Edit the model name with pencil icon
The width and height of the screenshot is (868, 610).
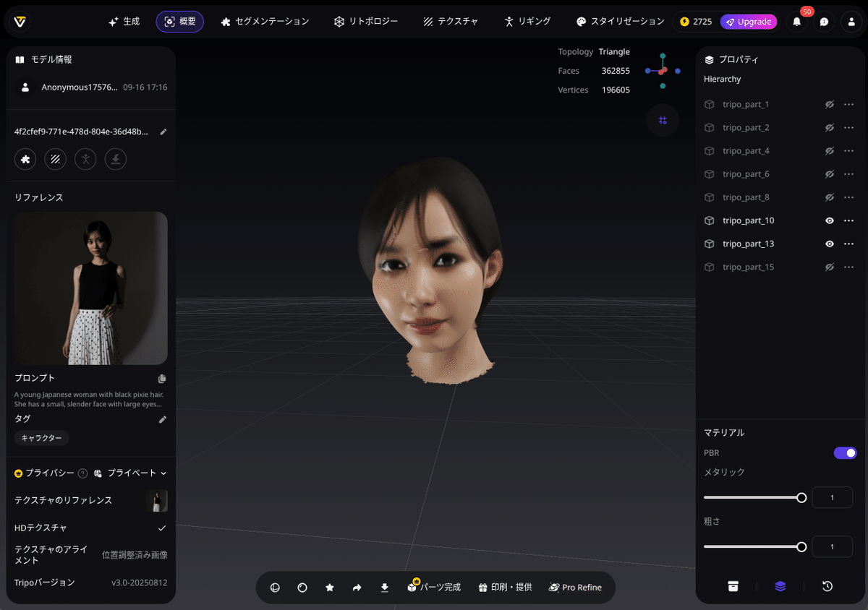coord(163,132)
